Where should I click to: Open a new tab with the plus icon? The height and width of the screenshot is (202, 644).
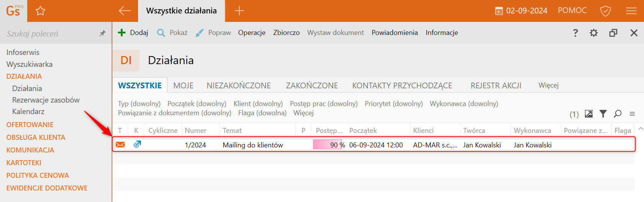(239, 11)
